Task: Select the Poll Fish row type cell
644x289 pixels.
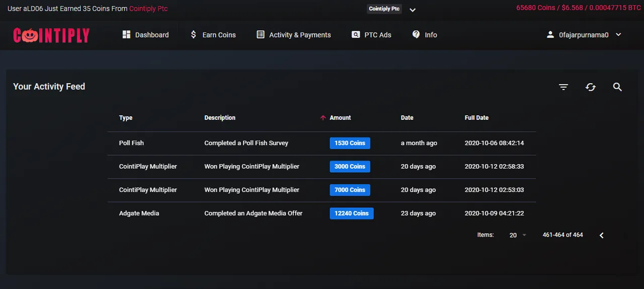Action: 131,143
